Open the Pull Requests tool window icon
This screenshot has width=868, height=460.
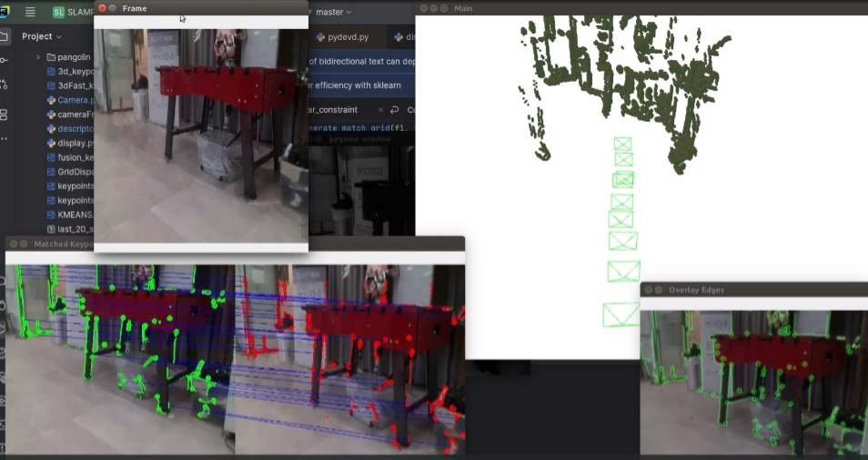4,84
